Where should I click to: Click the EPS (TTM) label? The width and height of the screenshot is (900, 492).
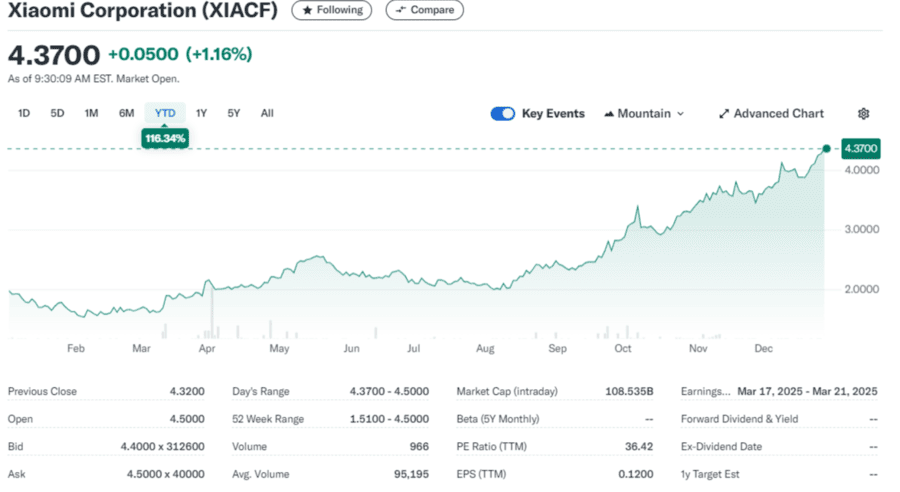coord(481,474)
